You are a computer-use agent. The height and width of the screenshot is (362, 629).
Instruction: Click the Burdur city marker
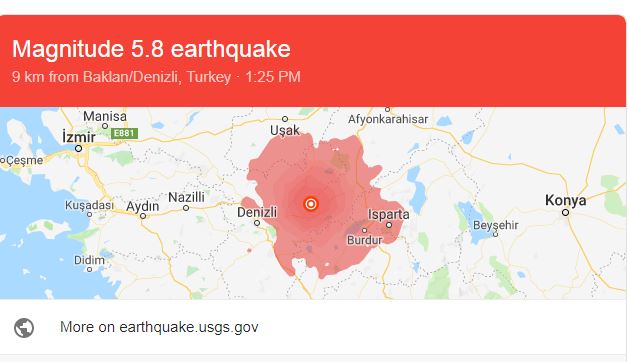point(364,230)
